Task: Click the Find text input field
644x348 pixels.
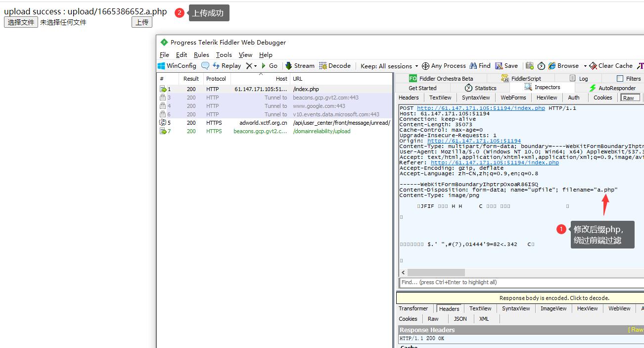Action: click(x=521, y=282)
